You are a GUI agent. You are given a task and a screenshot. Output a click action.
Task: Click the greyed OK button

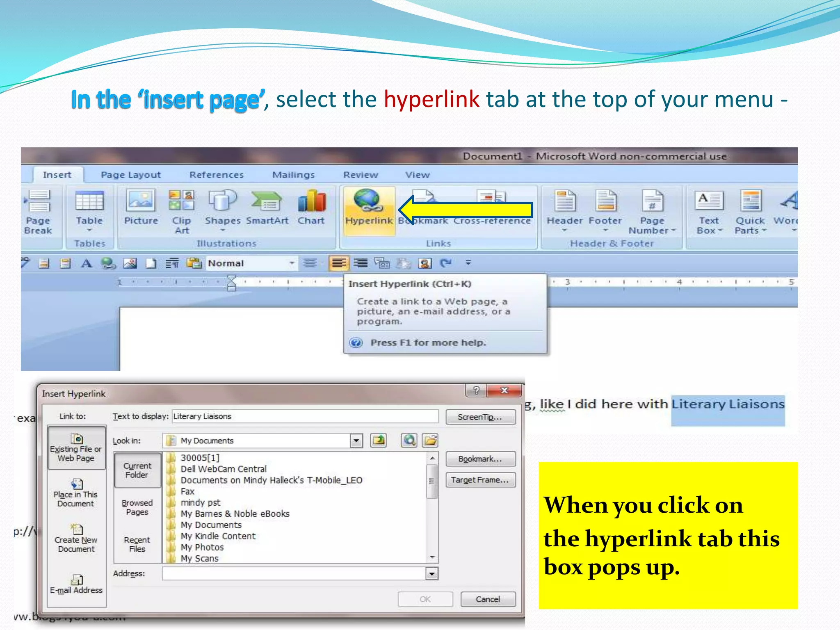tap(425, 599)
